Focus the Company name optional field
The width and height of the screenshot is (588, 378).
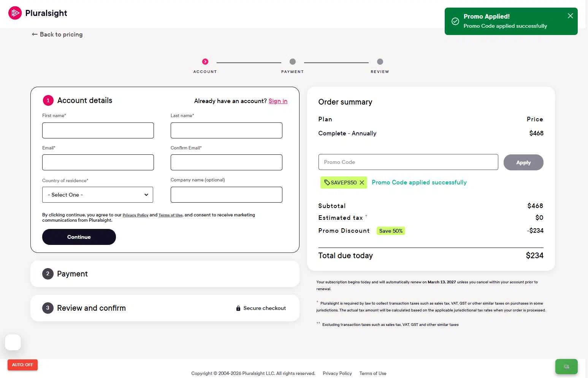(227, 195)
